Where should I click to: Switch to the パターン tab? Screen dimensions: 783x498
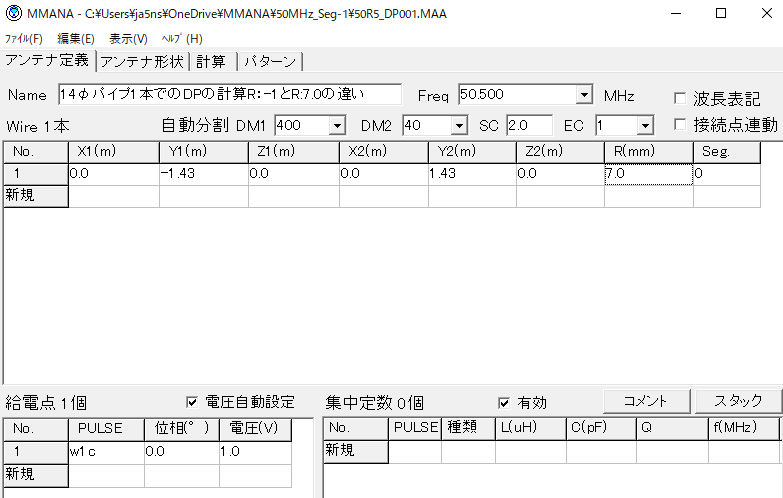tap(270, 61)
